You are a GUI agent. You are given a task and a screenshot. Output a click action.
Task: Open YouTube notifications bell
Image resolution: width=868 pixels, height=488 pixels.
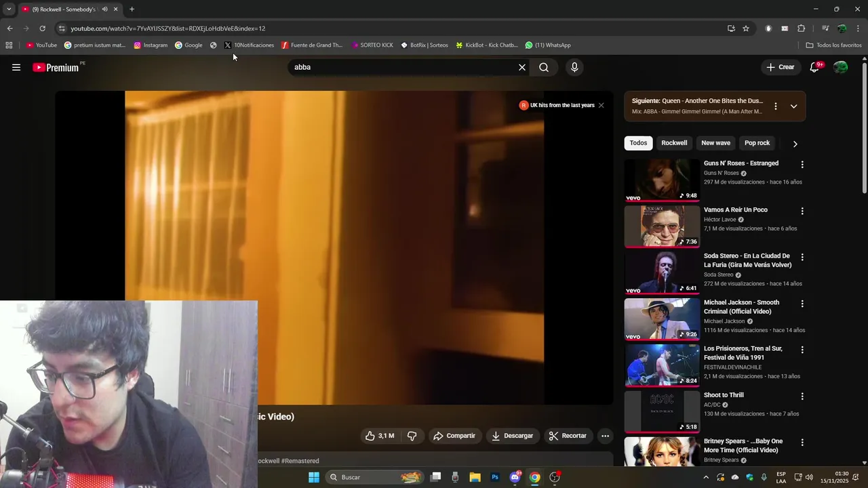click(815, 67)
